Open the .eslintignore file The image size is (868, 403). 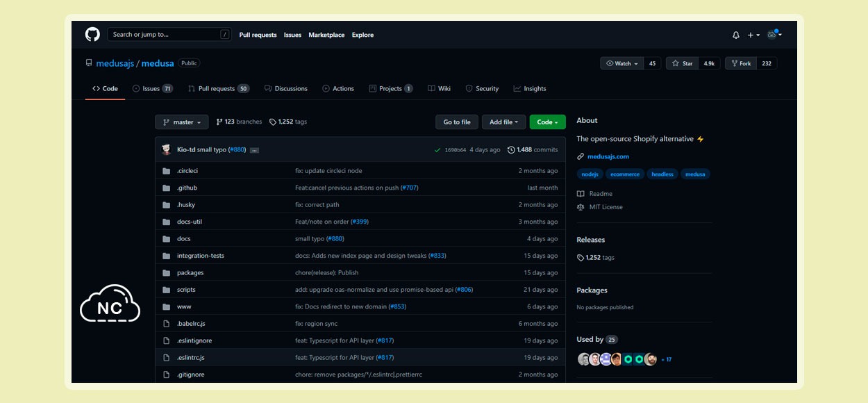click(194, 341)
